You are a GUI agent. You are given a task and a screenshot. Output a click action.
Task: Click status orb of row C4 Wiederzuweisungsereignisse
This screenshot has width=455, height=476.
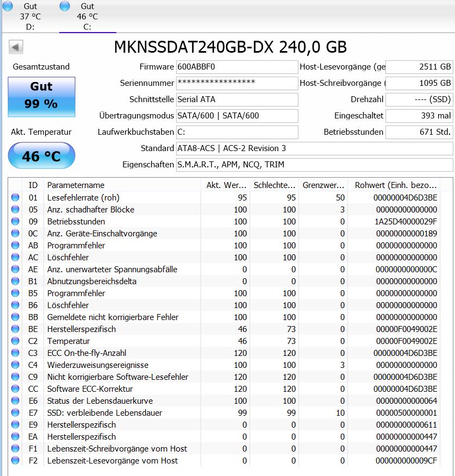15,365
